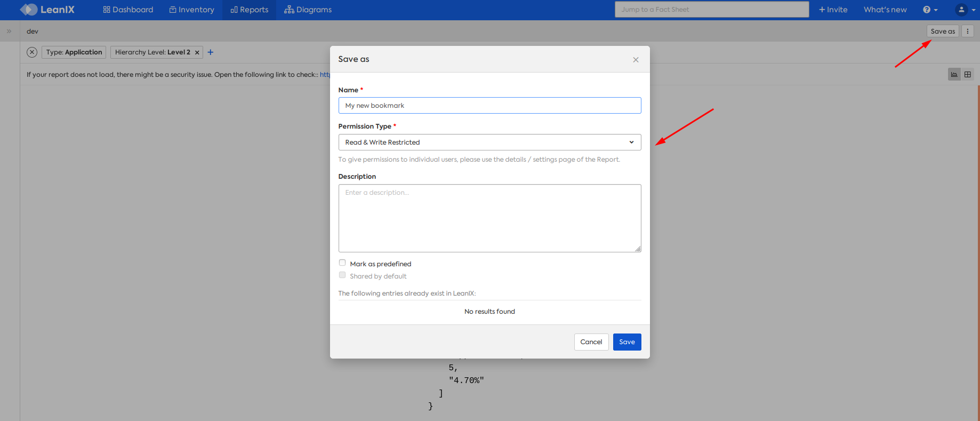Click the Name input field

pos(489,105)
